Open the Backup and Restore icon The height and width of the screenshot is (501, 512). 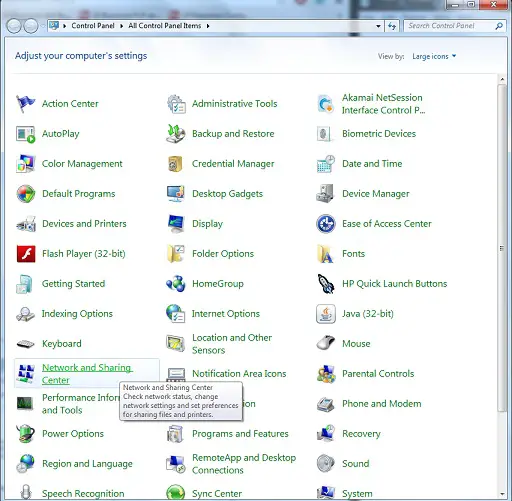click(176, 134)
